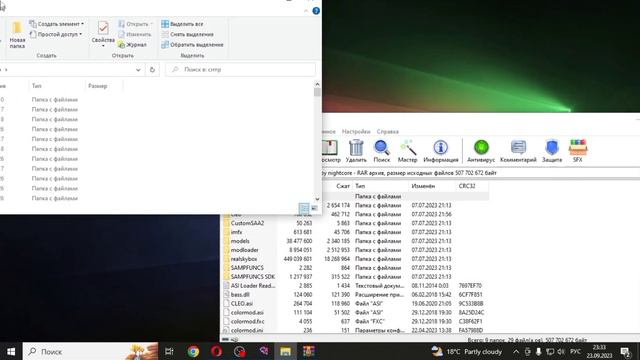Viewport: 640px width, 360px height.
Task: Click the Удалить trash icon in WinRAR
Action: click(356, 151)
